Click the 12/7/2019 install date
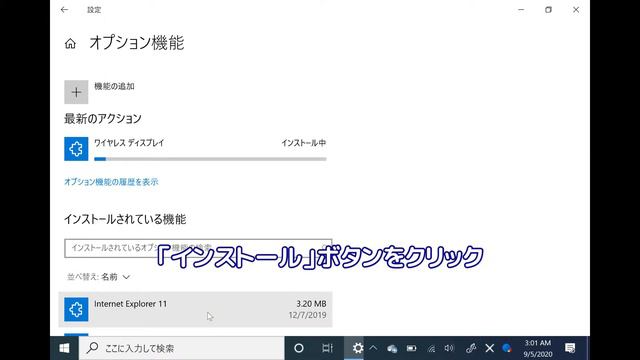640x360 pixels. coord(307,315)
